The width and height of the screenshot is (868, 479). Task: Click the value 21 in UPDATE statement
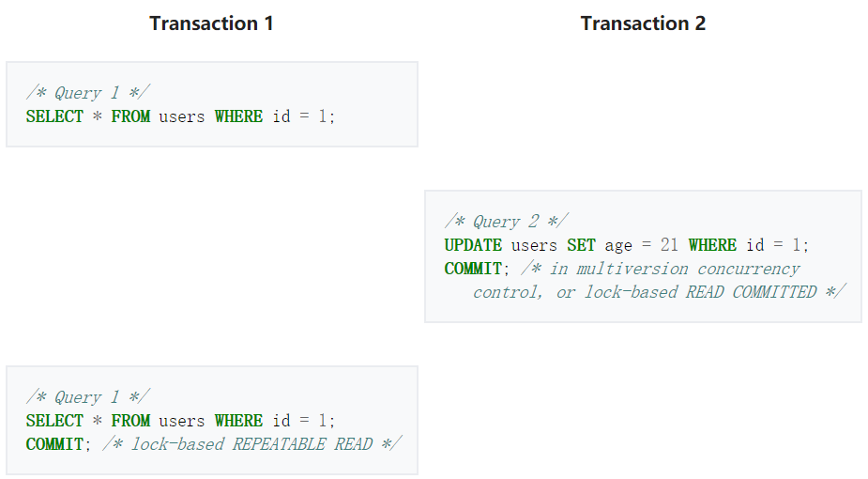pos(669,245)
